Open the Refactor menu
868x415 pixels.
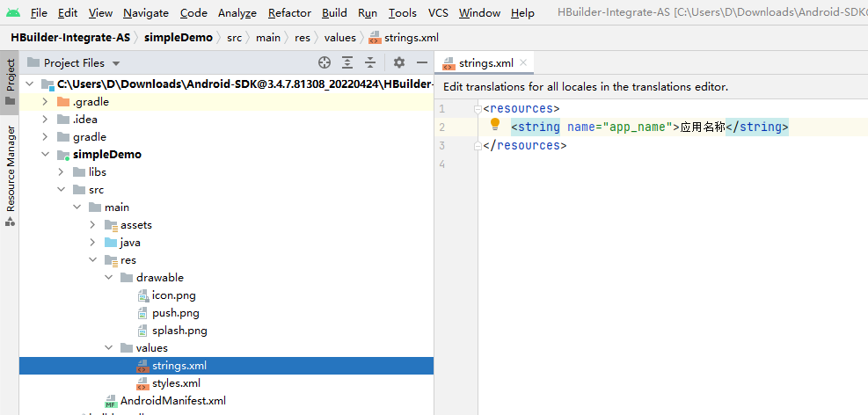pos(289,13)
